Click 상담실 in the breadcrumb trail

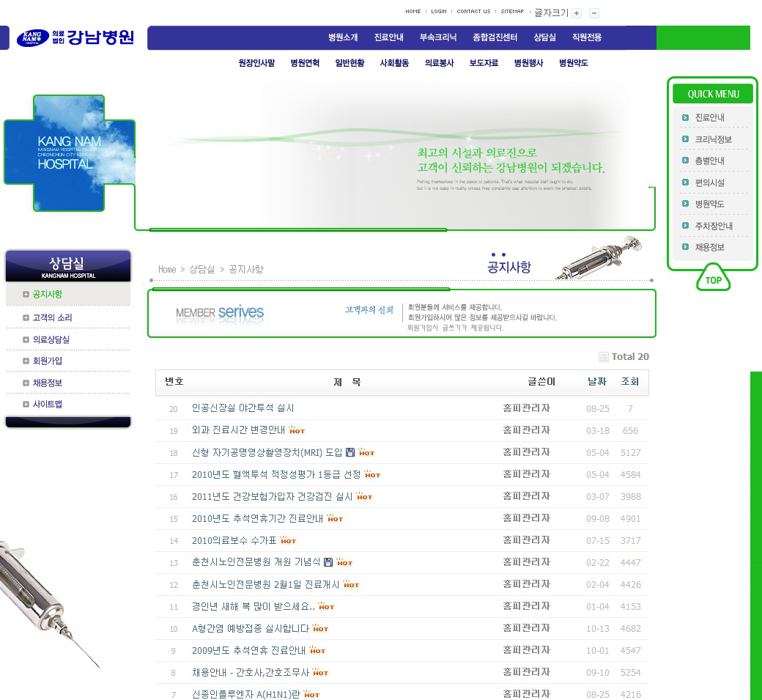tap(201, 269)
